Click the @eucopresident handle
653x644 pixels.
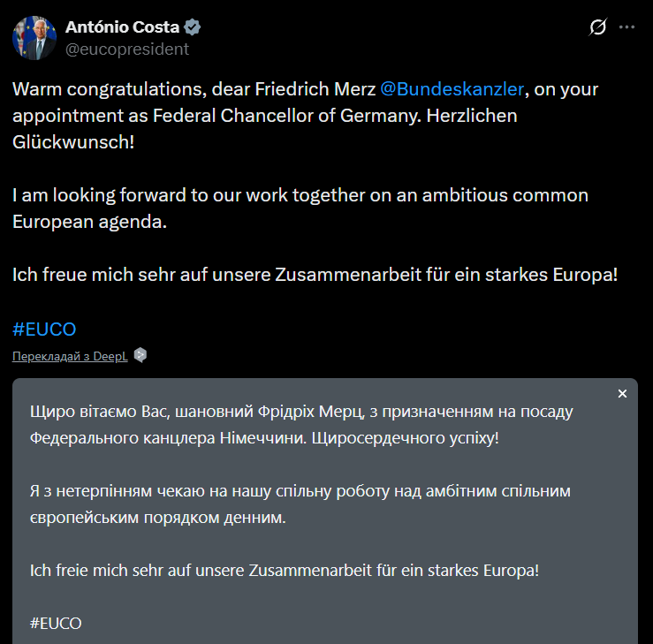coord(127,49)
